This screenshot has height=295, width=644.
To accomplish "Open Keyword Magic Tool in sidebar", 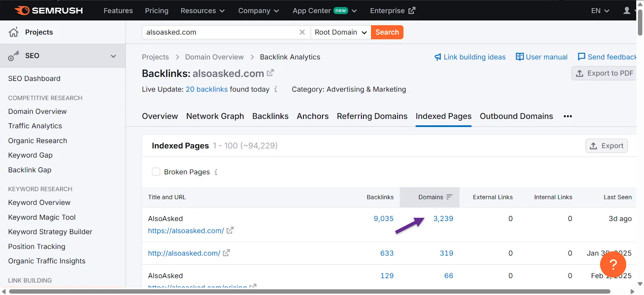I will [x=42, y=217].
